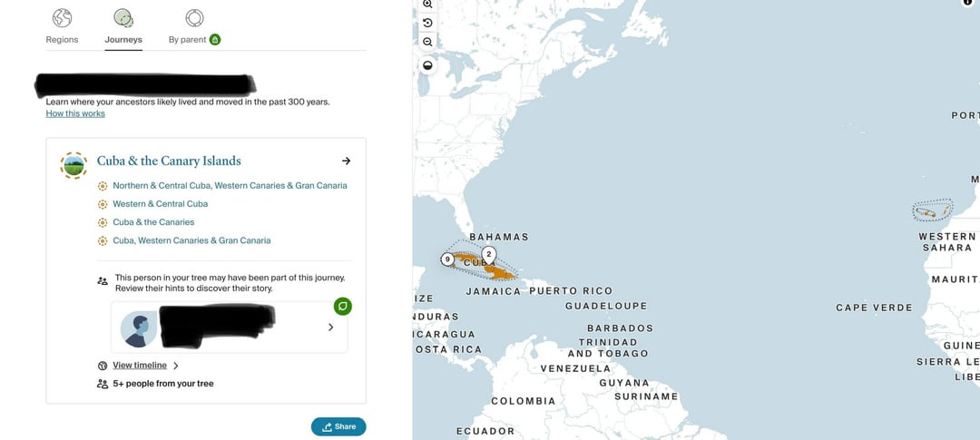Reset the map view

tap(427, 23)
